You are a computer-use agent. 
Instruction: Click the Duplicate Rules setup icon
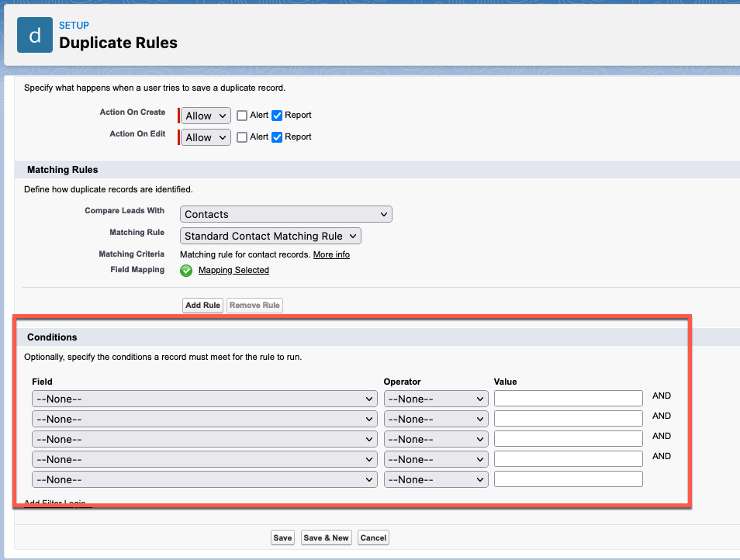pos(35,35)
